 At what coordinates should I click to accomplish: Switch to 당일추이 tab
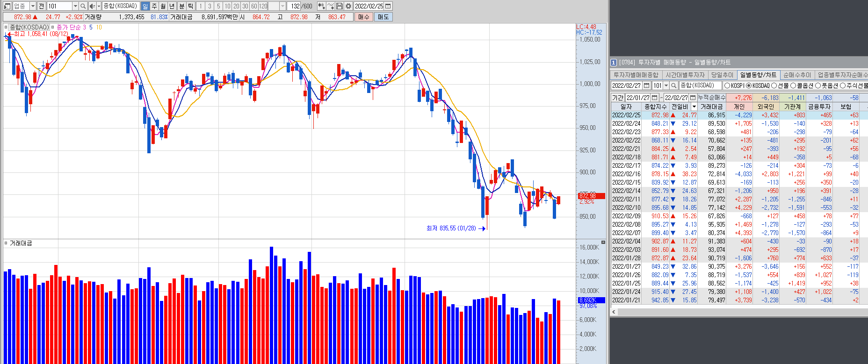tap(723, 75)
